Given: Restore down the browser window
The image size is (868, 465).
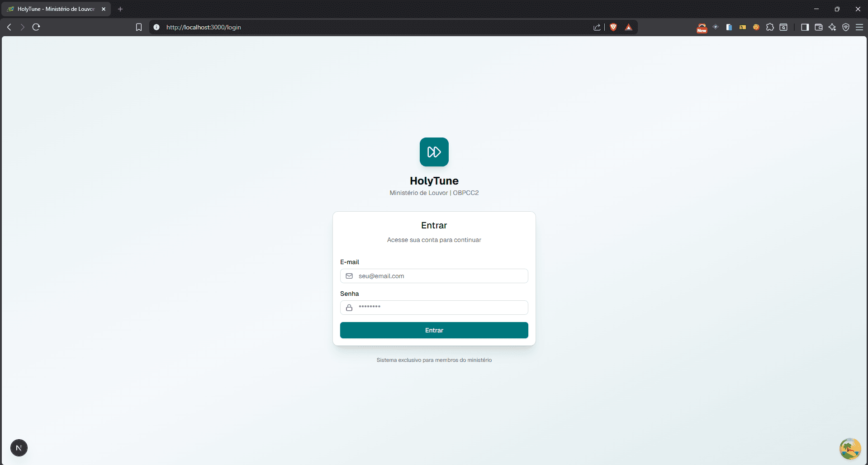Looking at the screenshot, I should pyautogui.click(x=837, y=9).
